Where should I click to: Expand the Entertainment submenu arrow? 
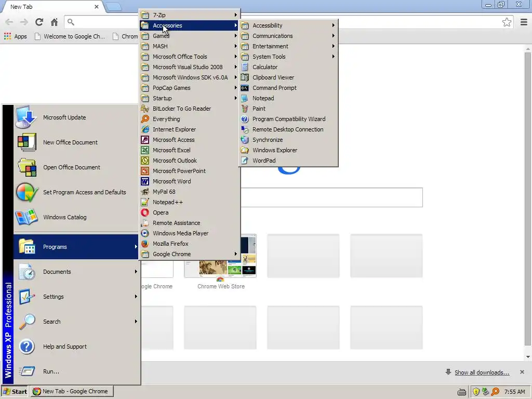coord(334,46)
